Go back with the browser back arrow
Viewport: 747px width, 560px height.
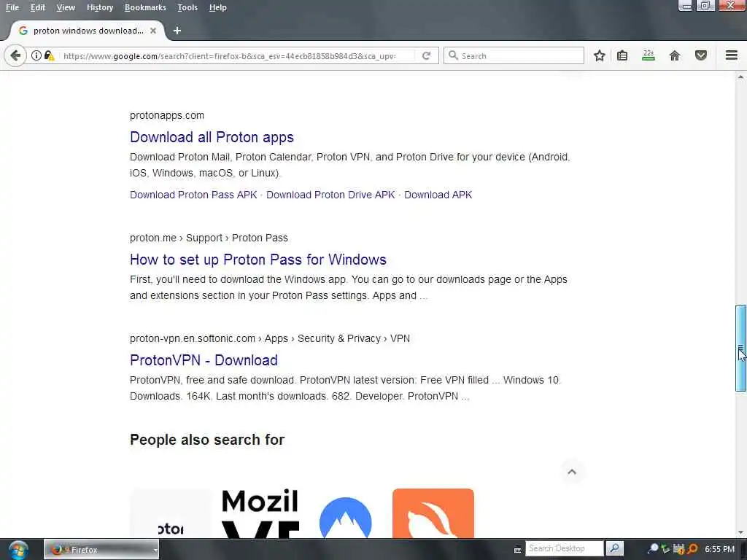[15, 55]
